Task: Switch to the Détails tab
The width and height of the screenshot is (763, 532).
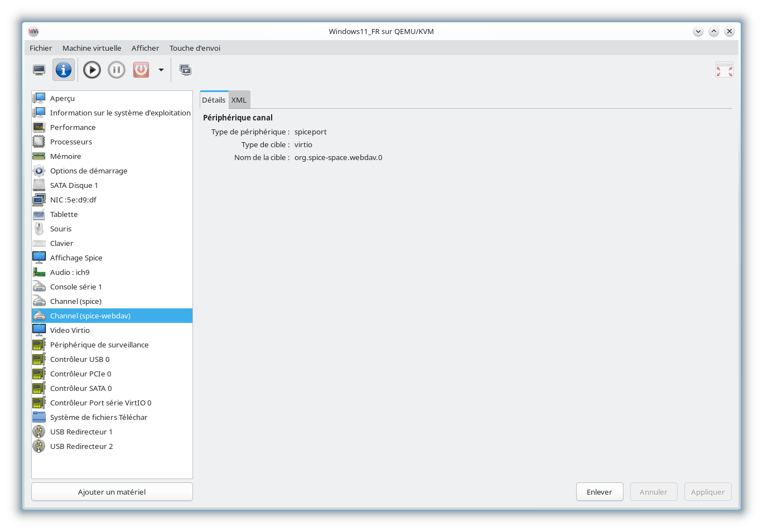Action: point(214,100)
